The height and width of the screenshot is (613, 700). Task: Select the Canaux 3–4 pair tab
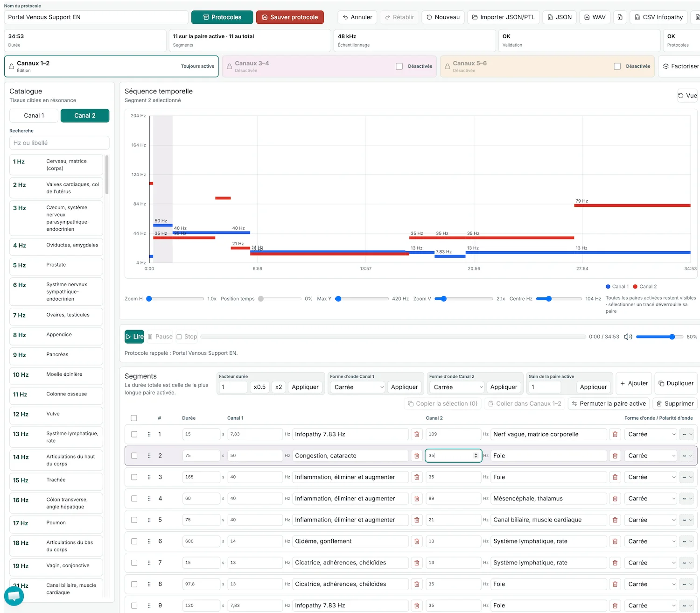point(329,66)
